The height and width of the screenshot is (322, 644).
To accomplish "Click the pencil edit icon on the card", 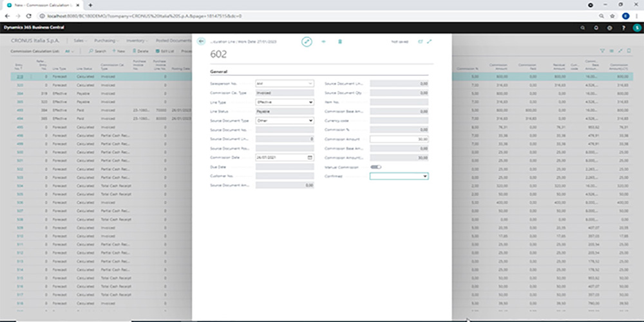I will point(307,41).
